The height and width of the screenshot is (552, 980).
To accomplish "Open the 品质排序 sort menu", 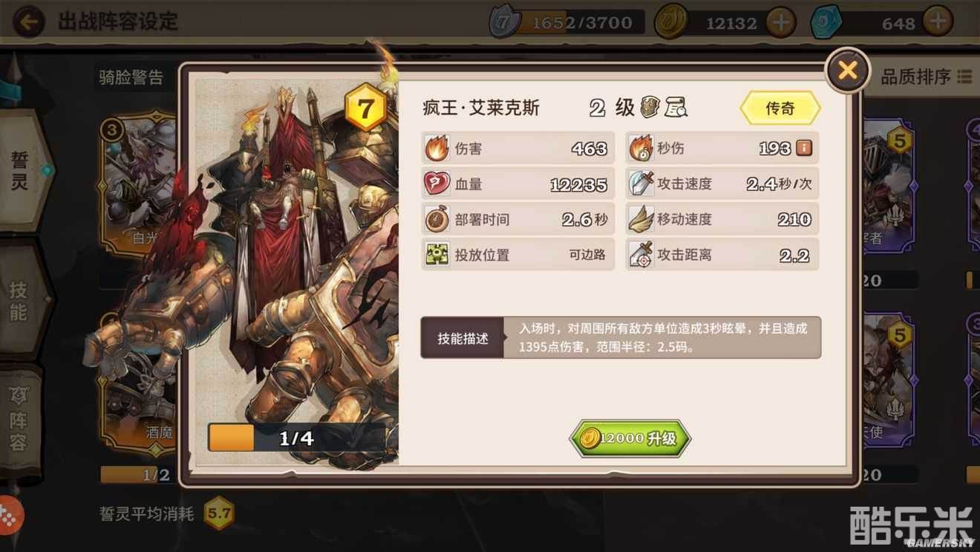I will 926,77.
